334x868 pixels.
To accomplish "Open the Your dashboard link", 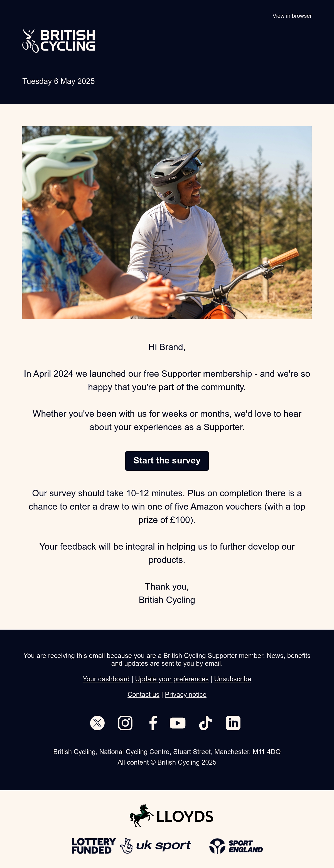I will tap(106, 679).
